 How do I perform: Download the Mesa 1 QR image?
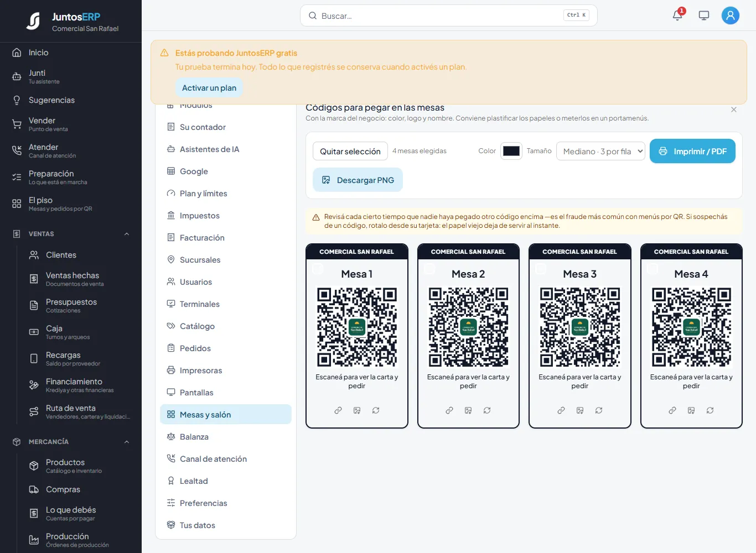point(357,410)
